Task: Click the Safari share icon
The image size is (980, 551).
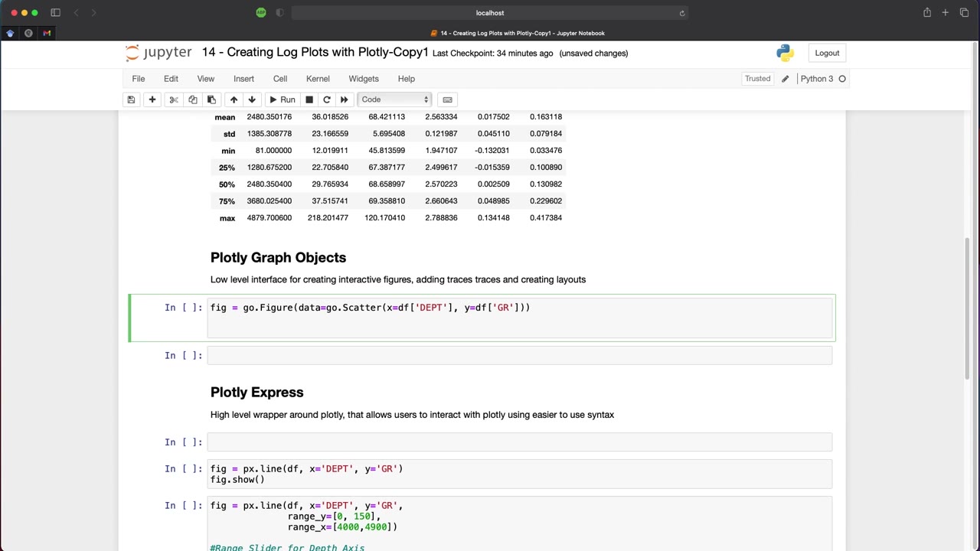Action: pyautogui.click(x=926, y=12)
